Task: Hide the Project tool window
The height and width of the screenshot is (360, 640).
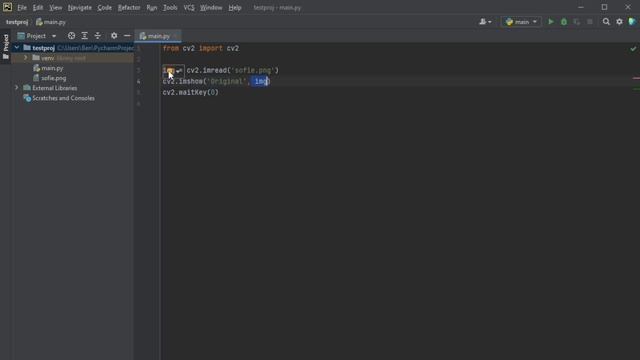Action: 127,36
